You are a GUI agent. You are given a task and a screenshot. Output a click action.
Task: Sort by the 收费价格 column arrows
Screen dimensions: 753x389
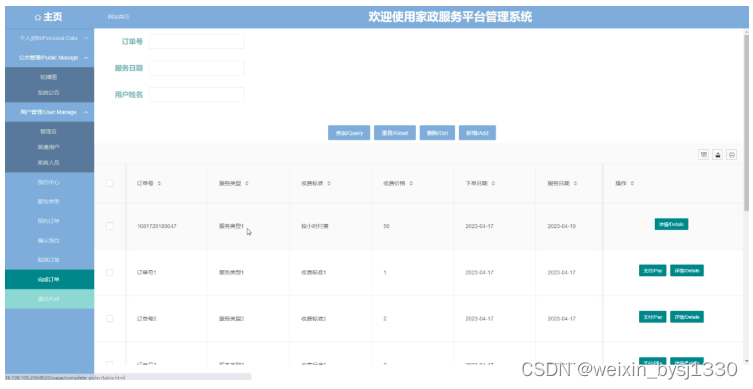tap(411, 183)
